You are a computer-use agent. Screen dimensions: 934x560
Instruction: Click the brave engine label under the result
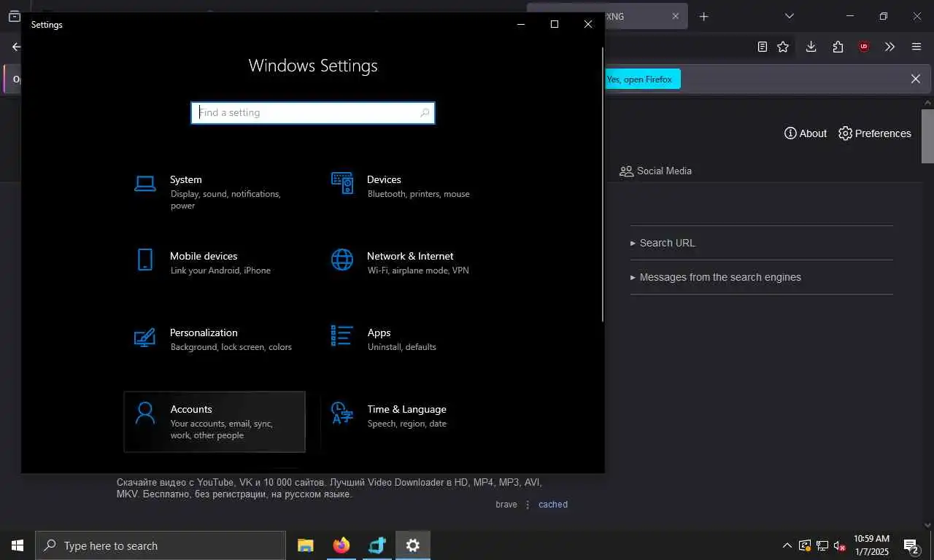pyautogui.click(x=506, y=505)
